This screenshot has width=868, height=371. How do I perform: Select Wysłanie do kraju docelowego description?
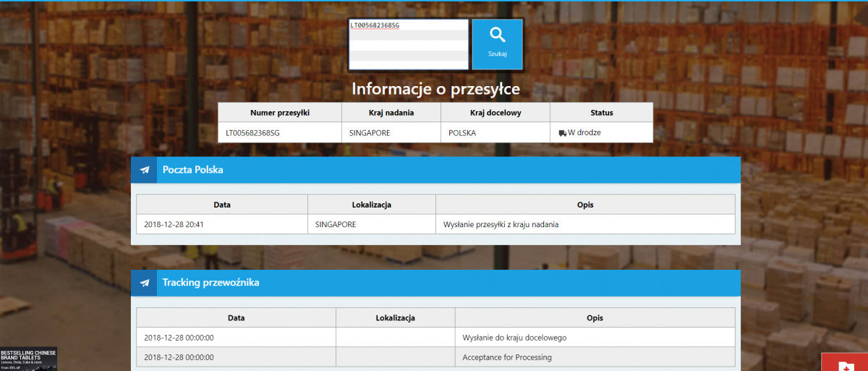[514, 338]
